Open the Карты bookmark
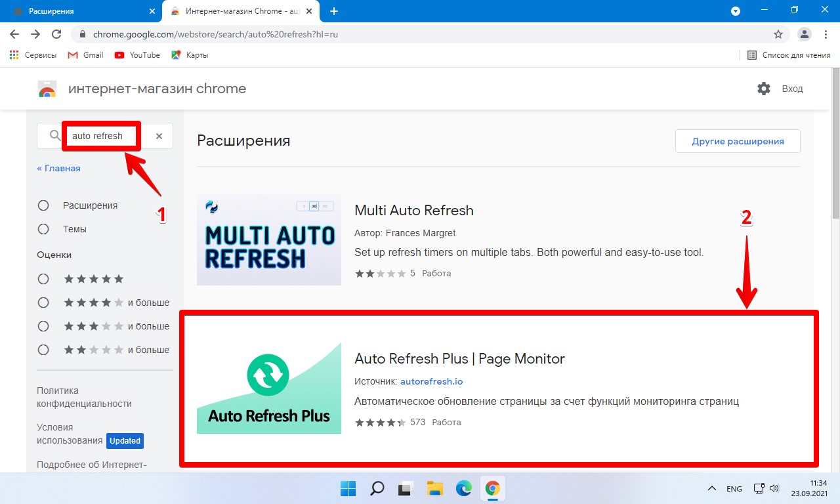Screen dimensions: 840x504 pyautogui.click(x=190, y=55)
